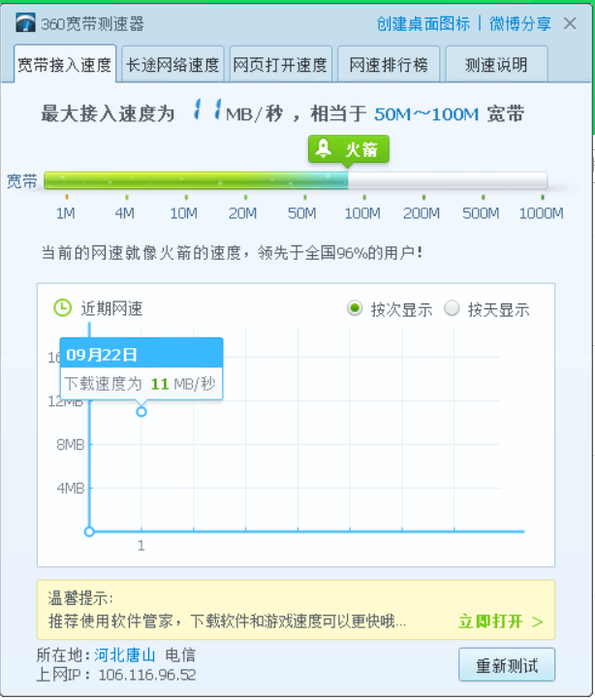Click the 50M scale label
This screenshot has width=595, height=700.
pyautogui.click(x=301, y=213)
